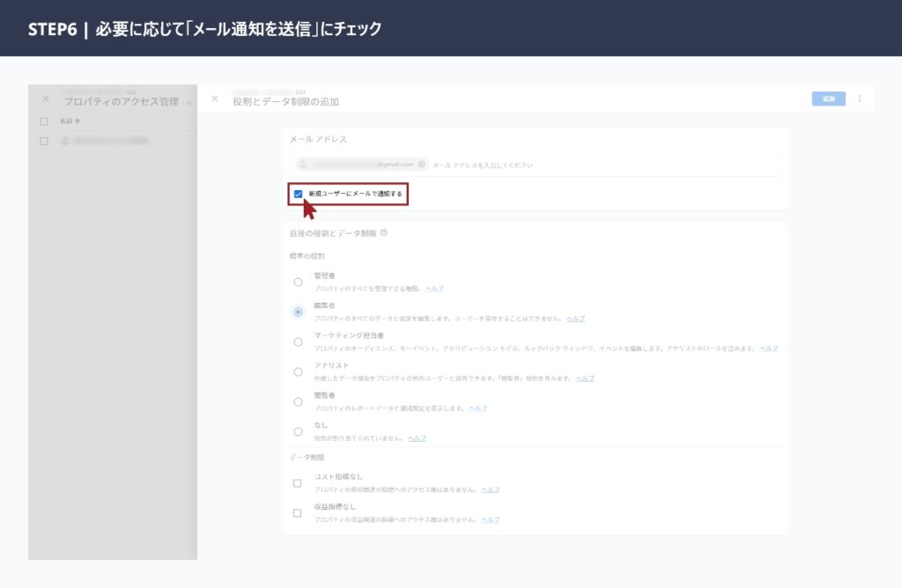Viewport: 902px width, 588px height.
Task: Close the プロパティのアクセス管理 panel with its X
Action: click(x=45, y=99)
